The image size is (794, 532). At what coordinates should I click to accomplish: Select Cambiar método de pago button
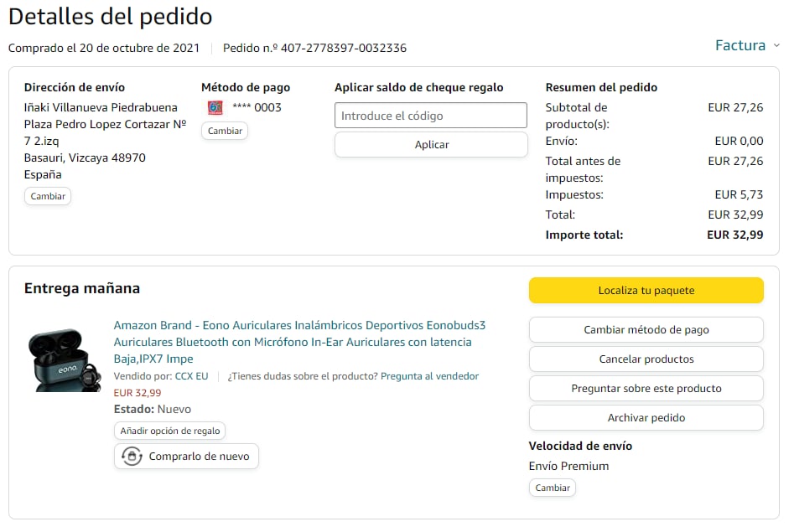click(x=646, y=329)
